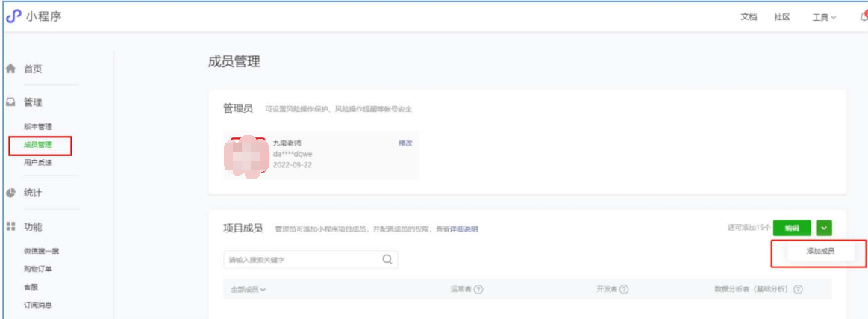Open the 详细说明 link
The width and height of the screenshot is (868, 319).
463,229
